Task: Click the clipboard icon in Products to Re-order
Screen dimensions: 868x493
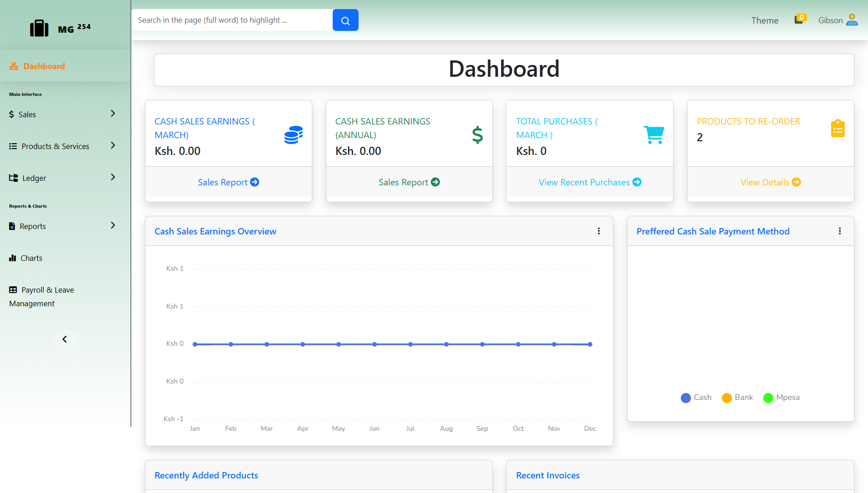Action: point(838,129)
